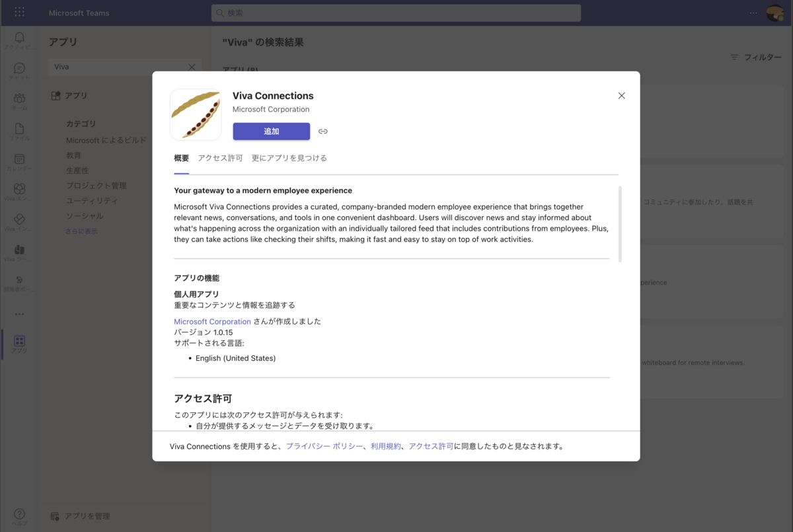Select the ユーティリティ category

(x=92, y=201)
